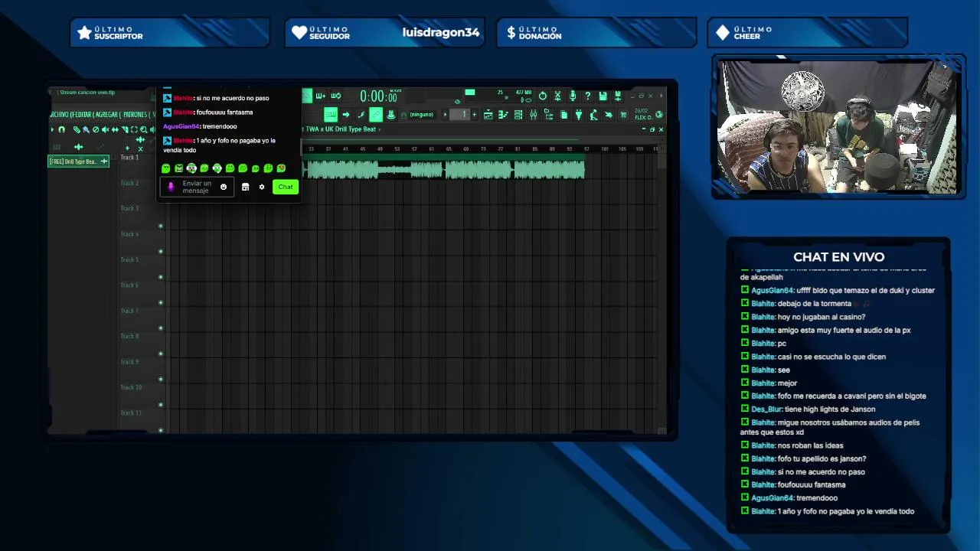
Task: Open the Browser panel from the toolbar
Action: (x=548, y=114)
